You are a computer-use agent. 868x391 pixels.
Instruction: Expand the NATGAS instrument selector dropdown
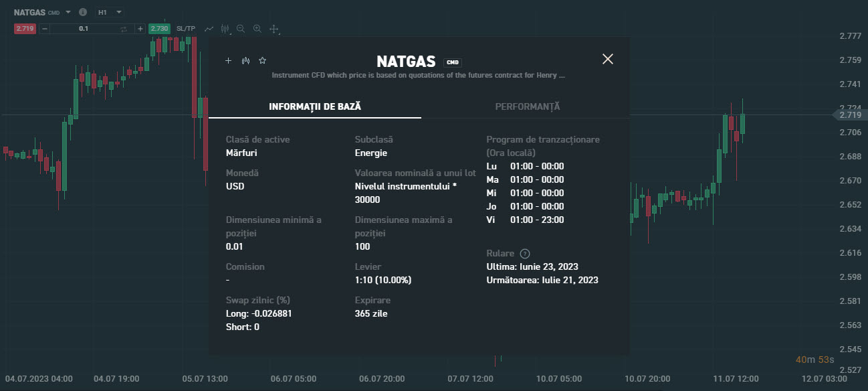(x=67, y=12)
